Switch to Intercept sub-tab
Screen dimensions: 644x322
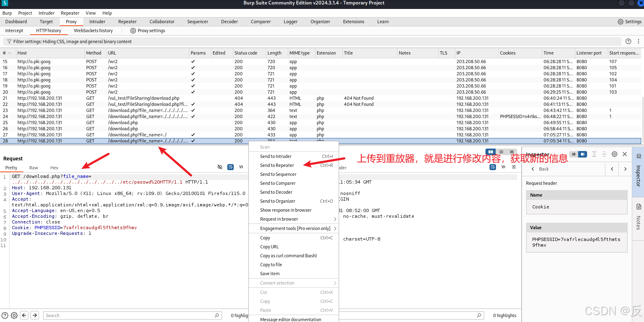pos(14,31)
